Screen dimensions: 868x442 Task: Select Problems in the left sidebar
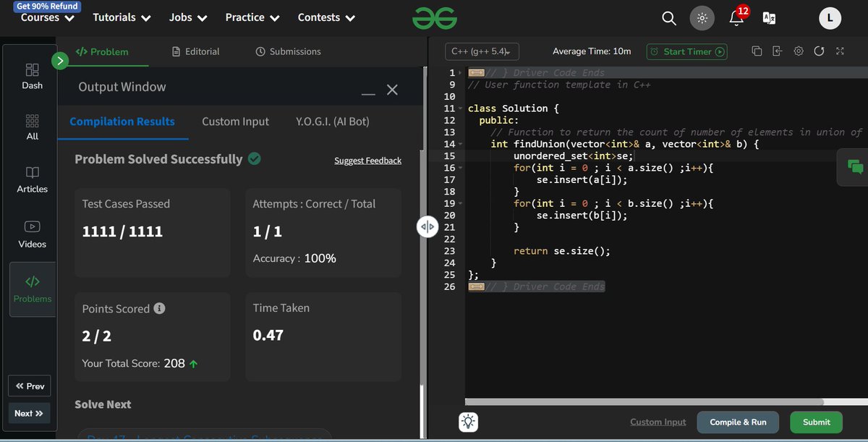[33, 289]
